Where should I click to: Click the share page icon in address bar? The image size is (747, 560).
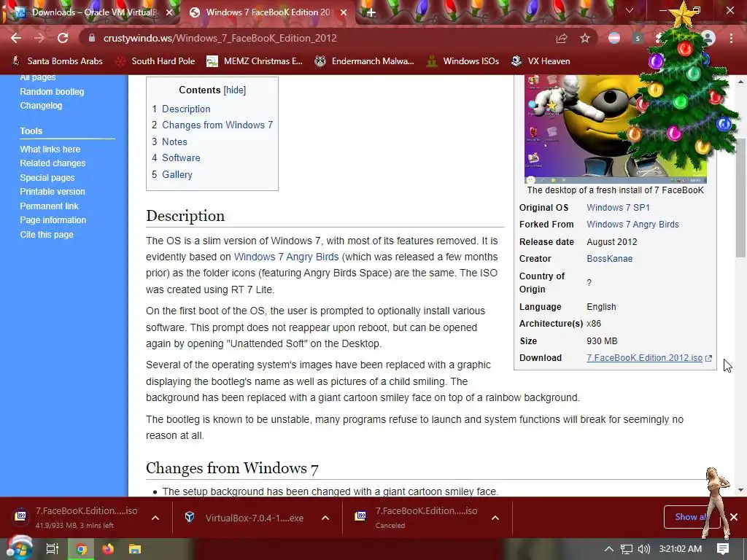(x=562, y=38)
